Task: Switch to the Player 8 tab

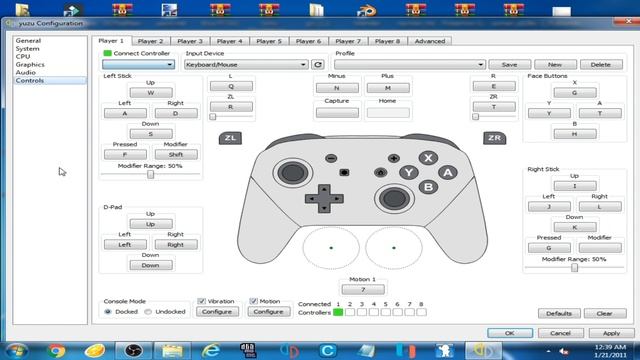Action: point(387,41)
